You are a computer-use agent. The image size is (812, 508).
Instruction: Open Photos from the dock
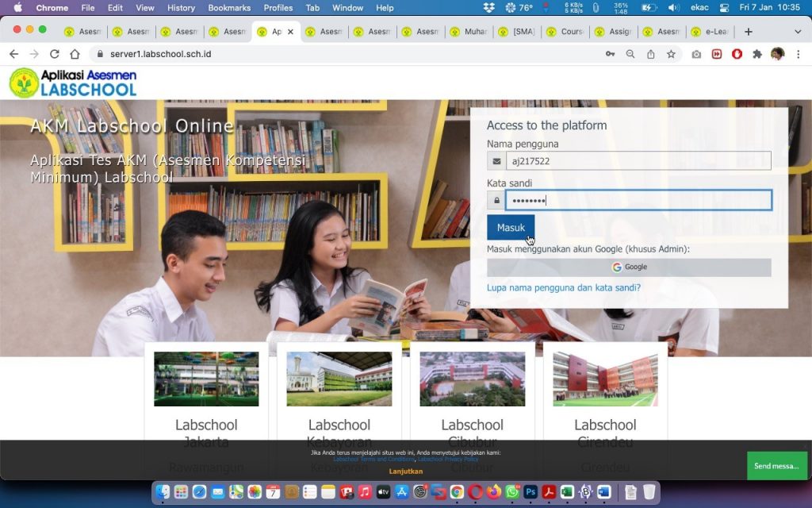coord(255,492)
